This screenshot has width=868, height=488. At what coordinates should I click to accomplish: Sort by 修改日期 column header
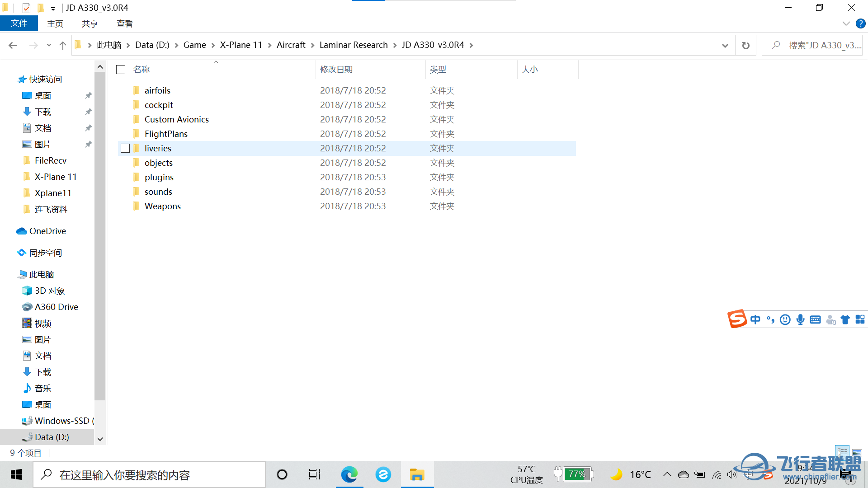336,70
